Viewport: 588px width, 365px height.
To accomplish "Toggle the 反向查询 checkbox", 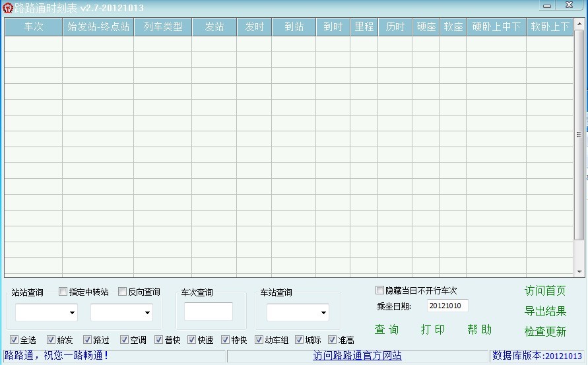I will 123,291.
